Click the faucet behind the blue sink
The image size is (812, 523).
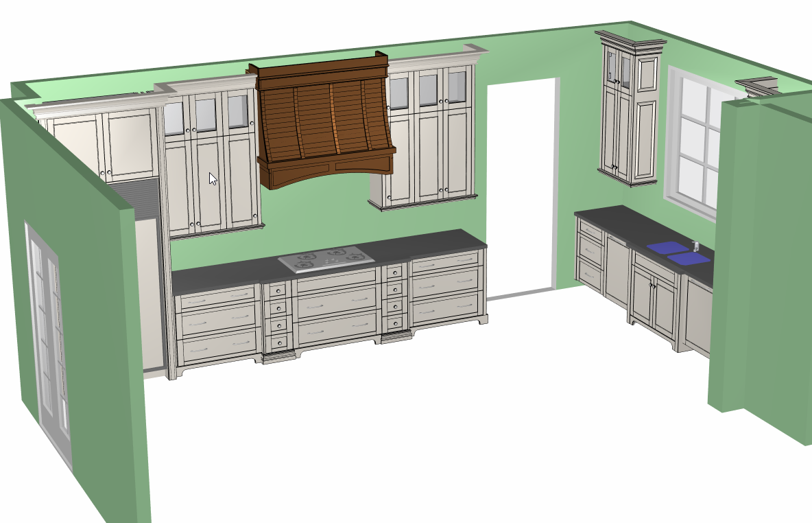(695, 246)
